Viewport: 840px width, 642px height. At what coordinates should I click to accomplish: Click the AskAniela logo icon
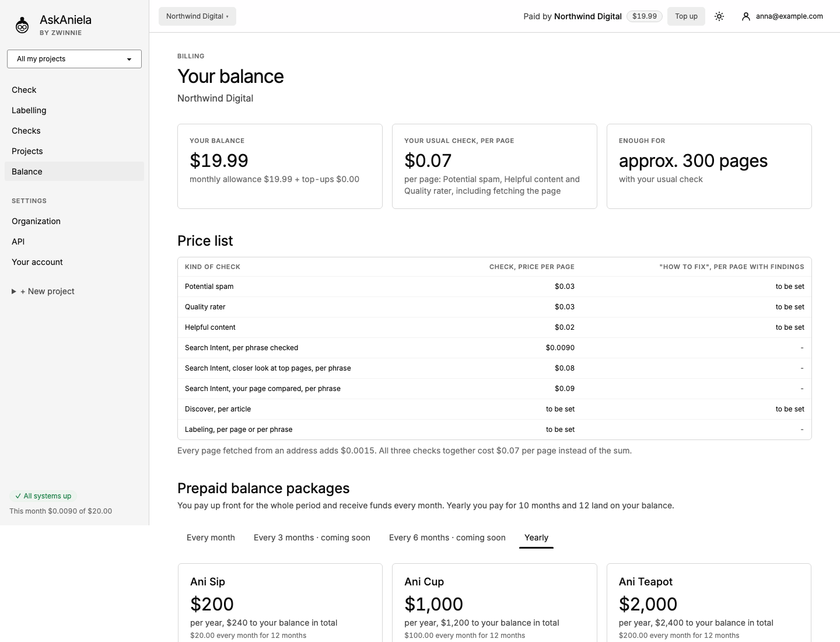pyautogui.click(x=22, y=25)
